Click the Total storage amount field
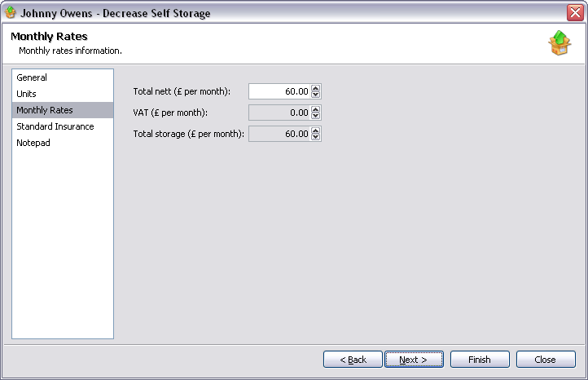 (x=279, y=134)
